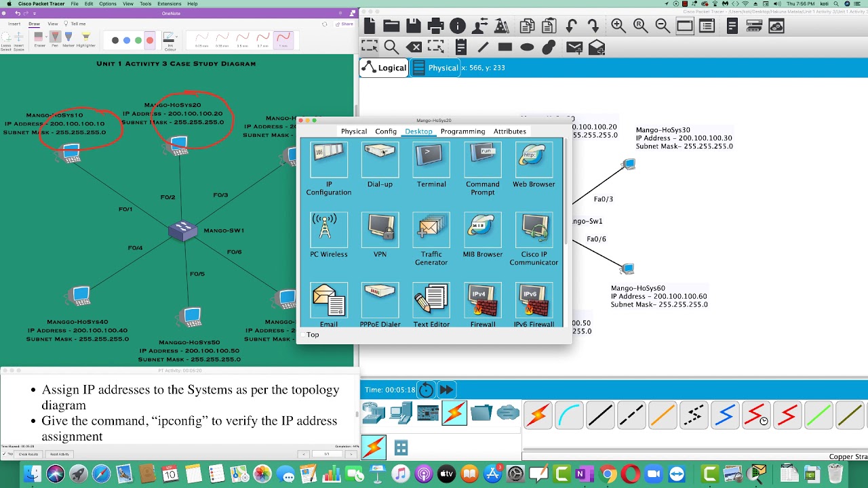Click Save icon in Packet Tracer toolbar
This screenshot has width=868, height=488.
tap(413, 26)
